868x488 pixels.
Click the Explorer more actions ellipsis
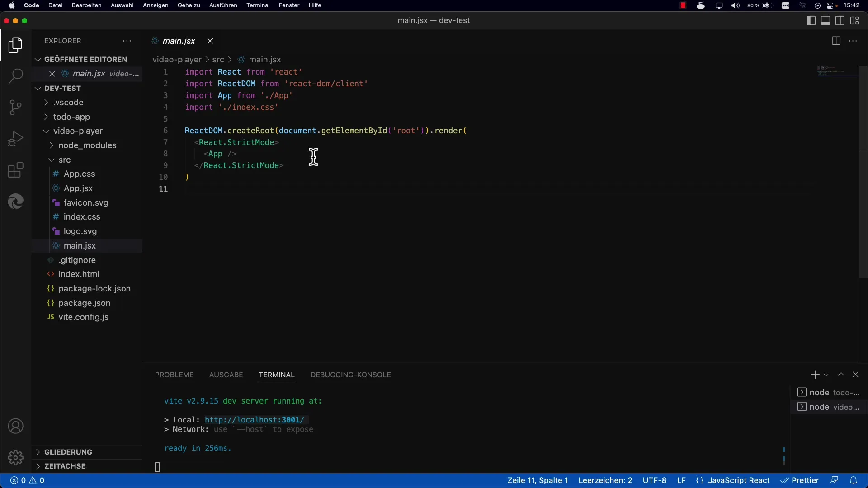coord(127,41)
